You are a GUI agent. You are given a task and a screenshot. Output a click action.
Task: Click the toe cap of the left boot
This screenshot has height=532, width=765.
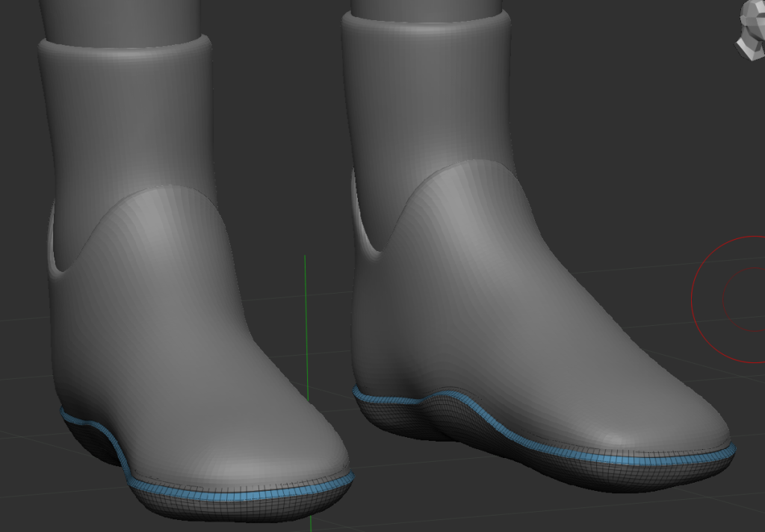299,448
